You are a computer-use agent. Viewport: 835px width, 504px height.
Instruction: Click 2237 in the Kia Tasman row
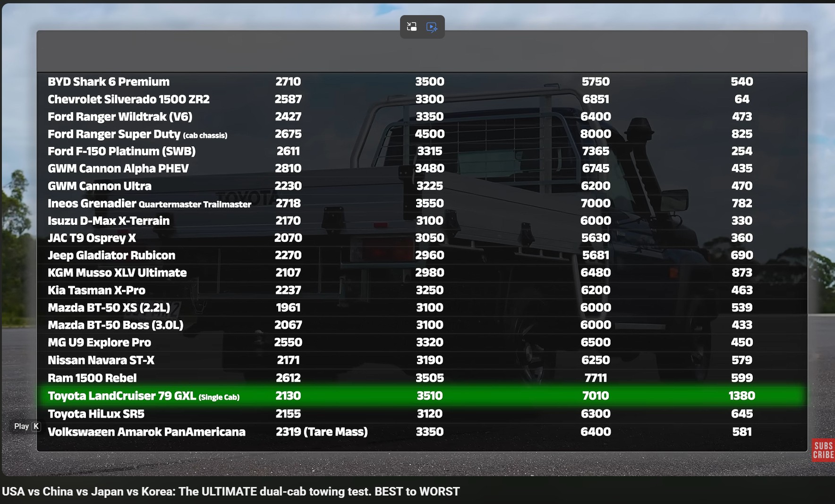click(288, 290)
